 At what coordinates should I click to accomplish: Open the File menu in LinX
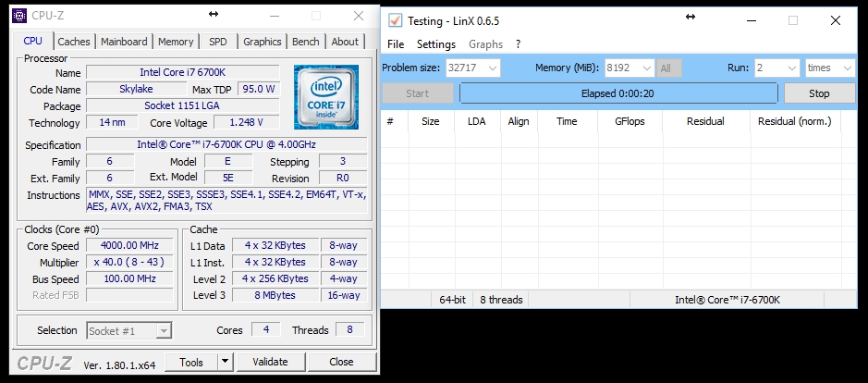click(396, 44)
